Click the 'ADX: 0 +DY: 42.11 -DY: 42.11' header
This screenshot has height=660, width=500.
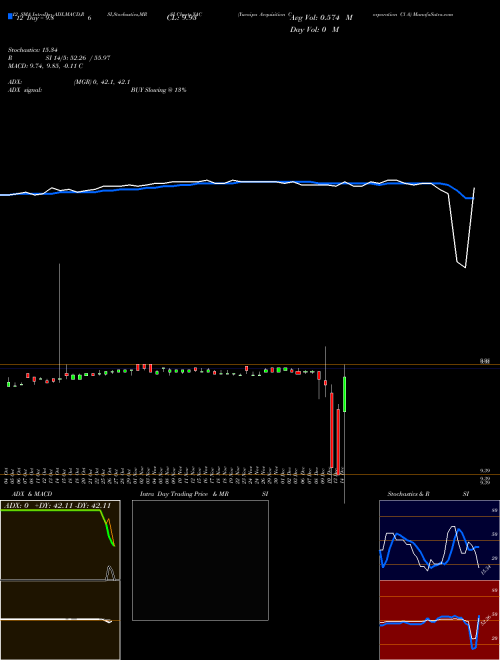coord(57,506)
